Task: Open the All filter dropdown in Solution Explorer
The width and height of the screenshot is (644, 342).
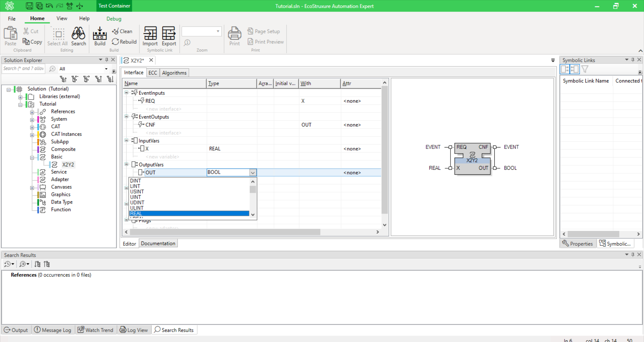Action: tap(106, 69)
